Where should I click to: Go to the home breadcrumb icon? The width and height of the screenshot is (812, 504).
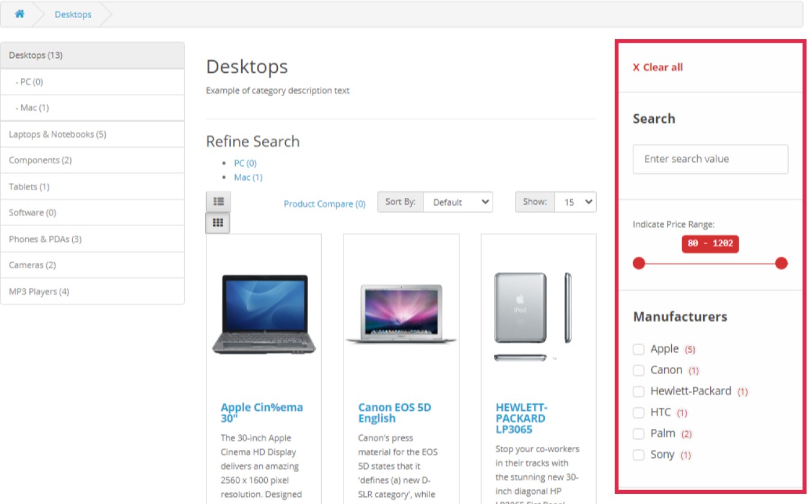20,14
